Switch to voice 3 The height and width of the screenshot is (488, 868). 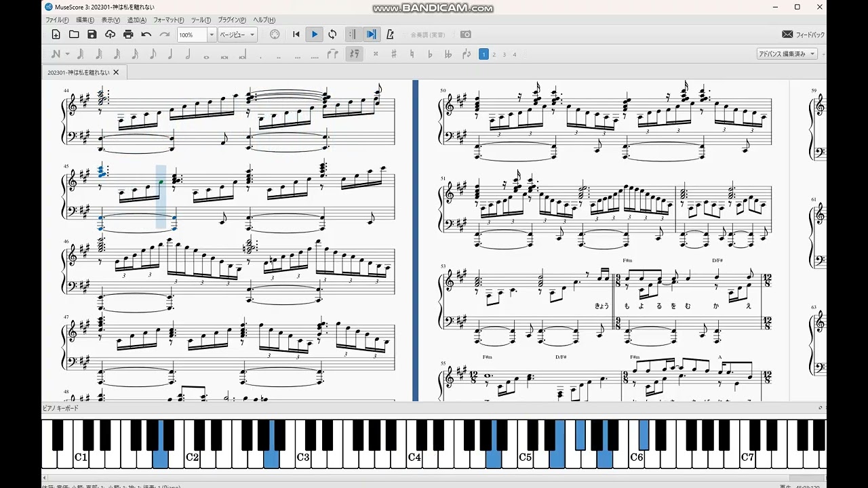click(504, 54)
